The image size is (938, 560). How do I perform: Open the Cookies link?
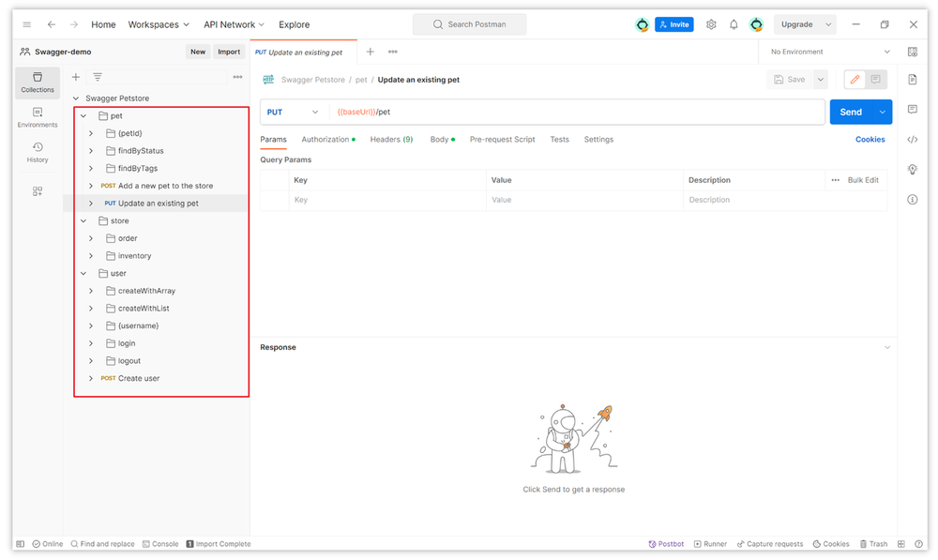[x=870, y=140]
